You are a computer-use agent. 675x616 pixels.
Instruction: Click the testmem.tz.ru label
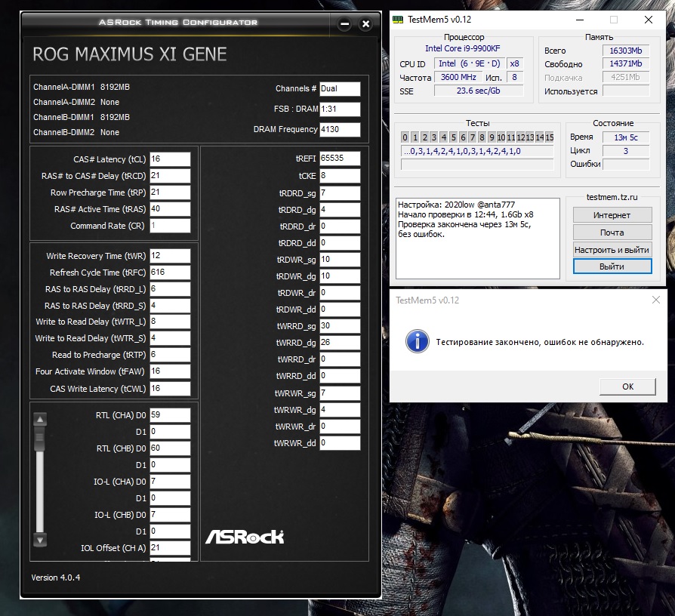tap(612, 197)
